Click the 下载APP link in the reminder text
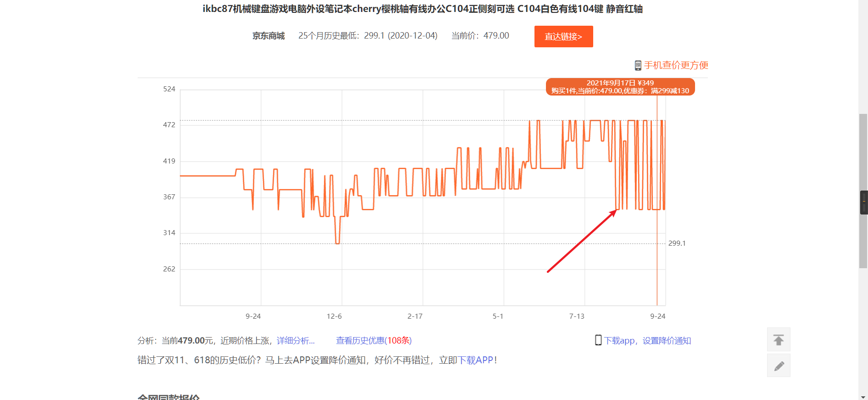The width and height of the screenshot is (868, 400). pyautogui.click(x=475, y=360)
